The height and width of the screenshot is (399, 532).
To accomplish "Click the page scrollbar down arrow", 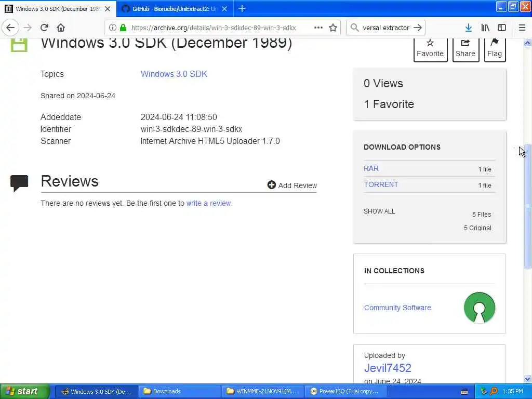I will pyautogui.click(x=527, y=379).
